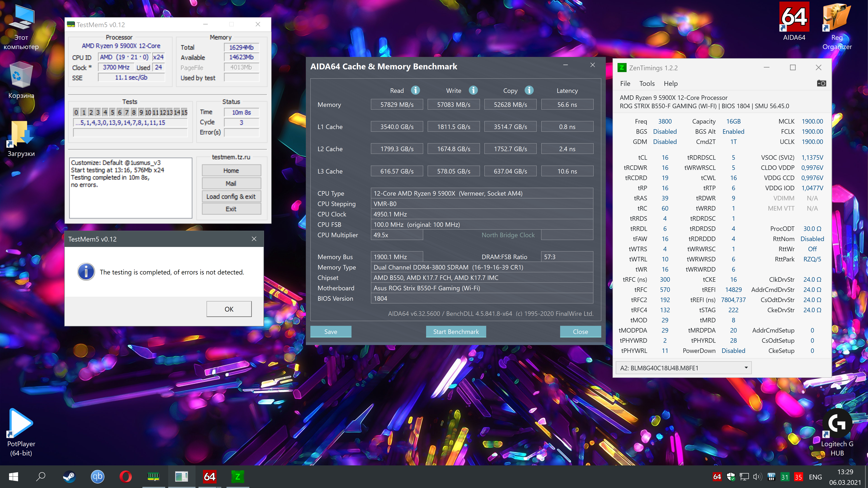The width and height of the screenshot is (868, 488).
Task: Open Steam from the taskbar
Action: click(x=69, y=476)
